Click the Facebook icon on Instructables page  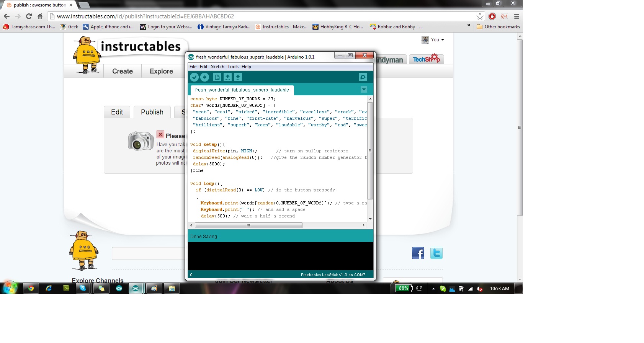(x=418, y=253)
